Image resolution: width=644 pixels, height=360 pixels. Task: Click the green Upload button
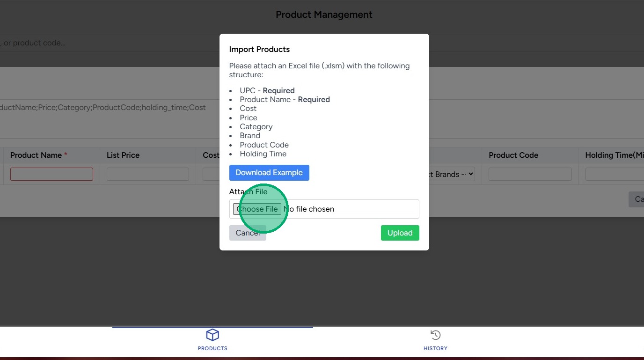pyautogui.click(x=400, y=233)
